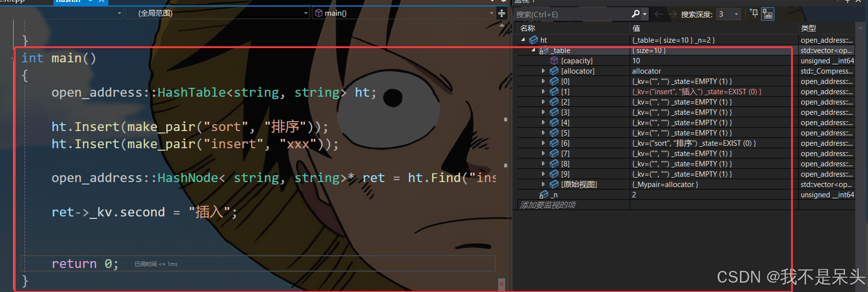This screenshot has width=868, height=292.
Task: Collapse the main() function fold marker
Action: (12, 58)
